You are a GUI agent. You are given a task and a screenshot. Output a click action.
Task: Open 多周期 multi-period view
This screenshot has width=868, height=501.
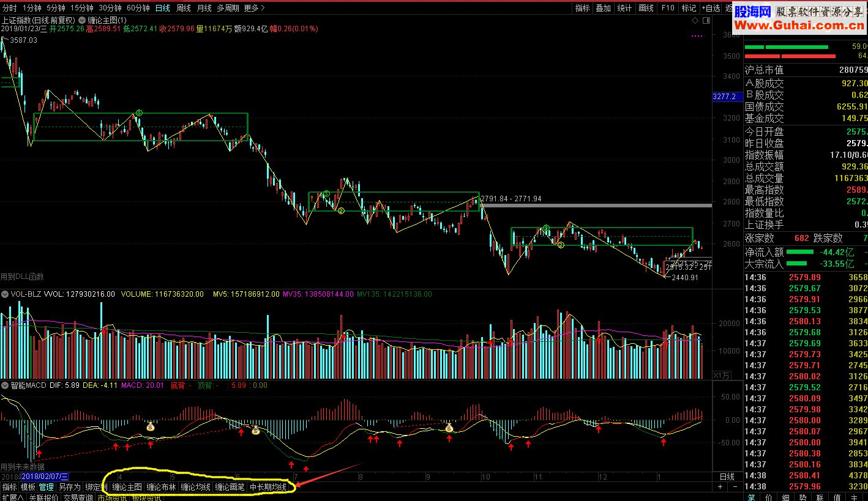(228, 8)
